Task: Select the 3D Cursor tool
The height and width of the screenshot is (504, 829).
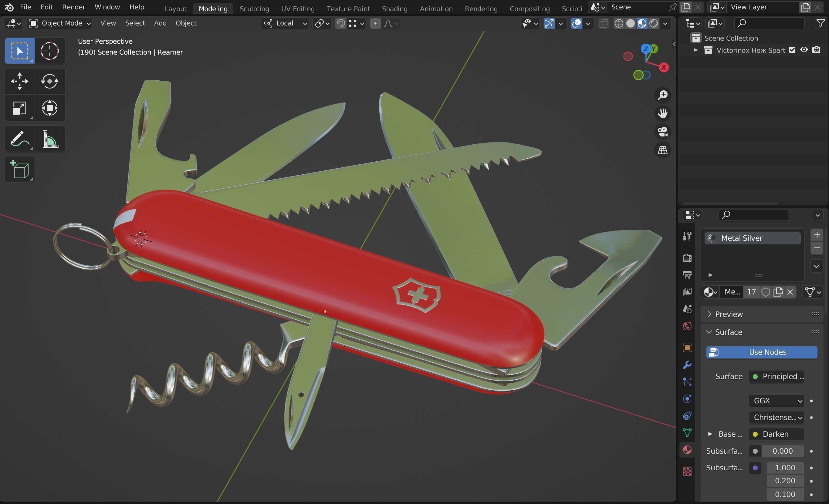Action: [x=50, y=51]
